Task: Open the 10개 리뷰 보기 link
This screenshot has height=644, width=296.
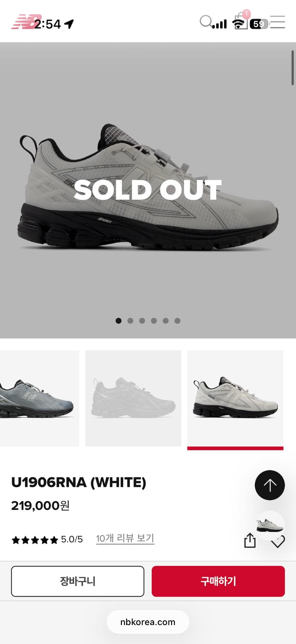Action: (125, 538)
